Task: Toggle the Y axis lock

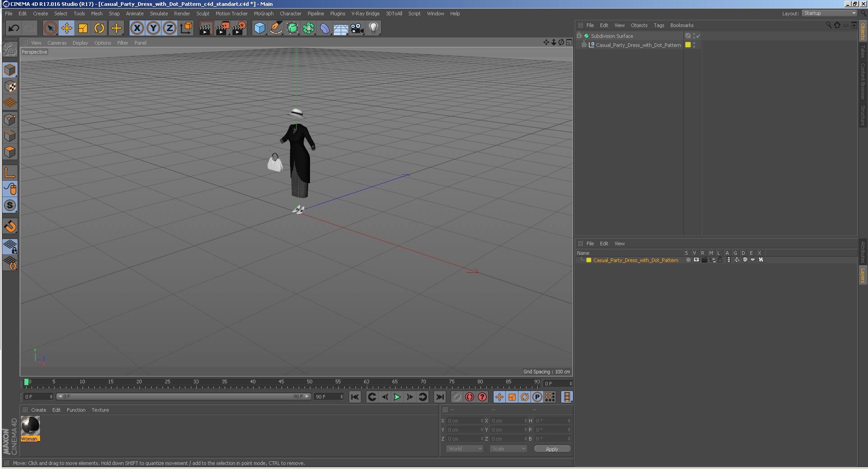Action: pos(153,28)
